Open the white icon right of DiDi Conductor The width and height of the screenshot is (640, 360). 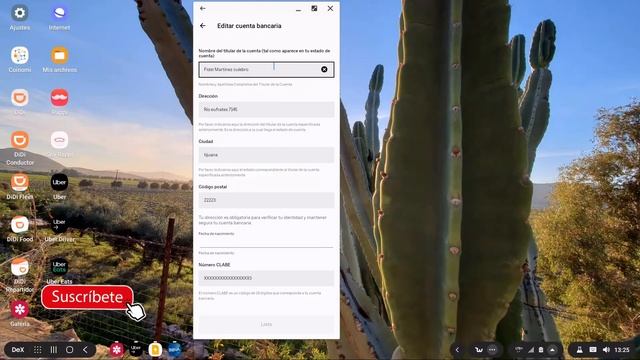coord(59,140)
